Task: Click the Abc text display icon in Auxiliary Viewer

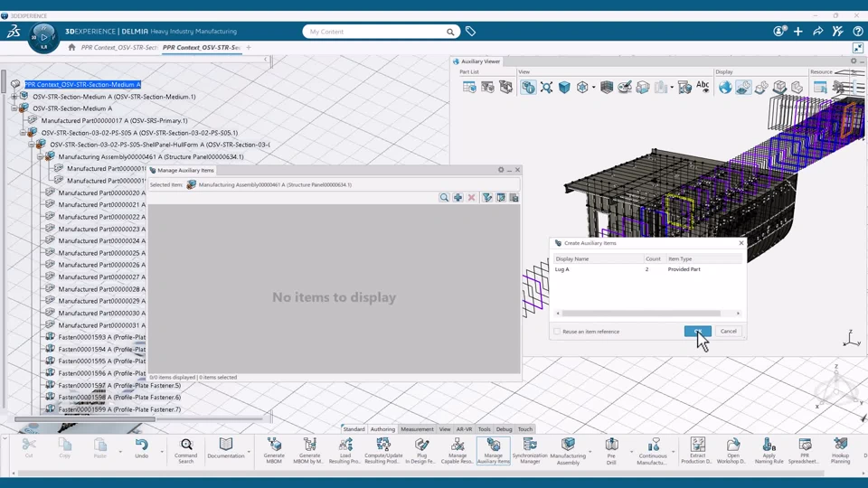Action: [703, 88]
